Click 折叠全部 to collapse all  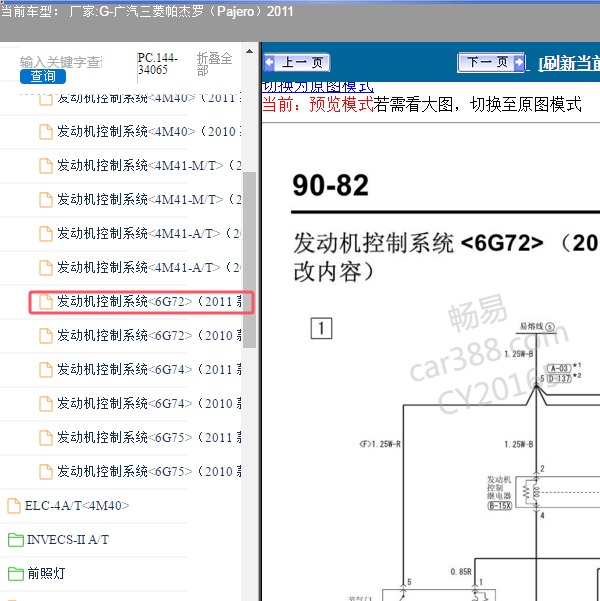(x=214, y=64)
